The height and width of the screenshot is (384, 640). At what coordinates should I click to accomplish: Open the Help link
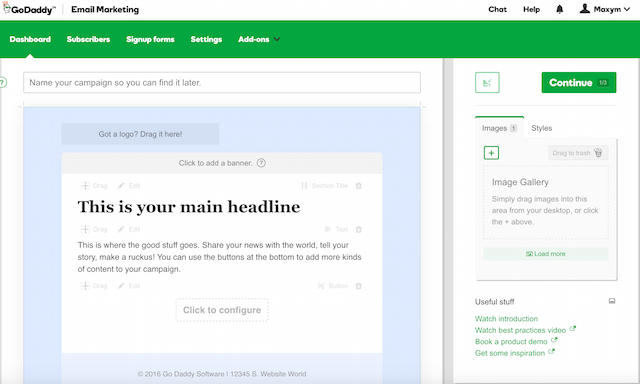531,9
